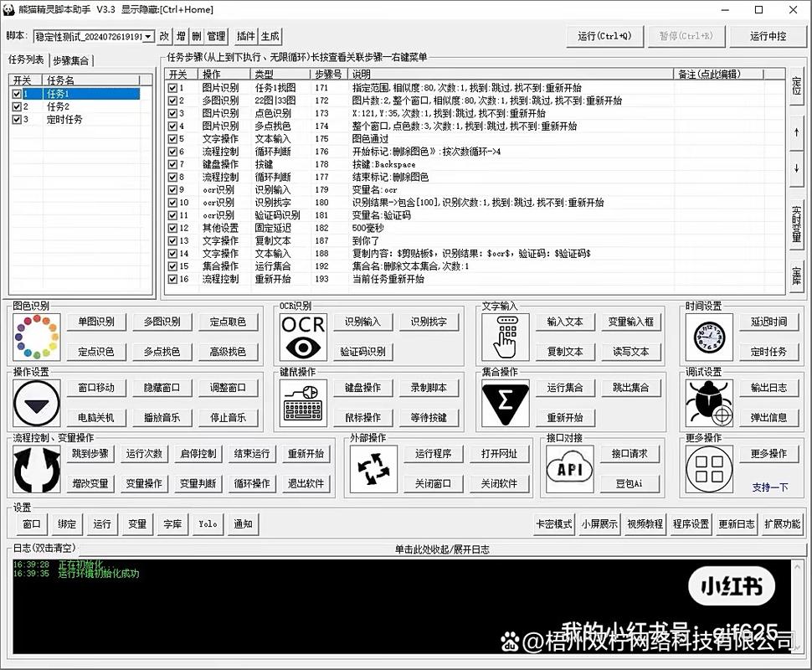Click the 录制脚本 button
The image size is (812, 670).
point(429,388)
